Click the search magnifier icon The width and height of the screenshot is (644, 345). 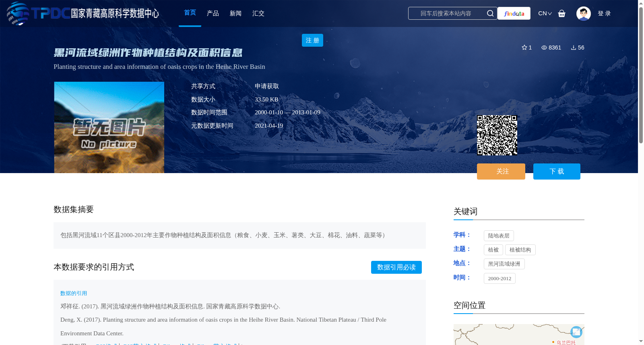click(x=490, y=13)
